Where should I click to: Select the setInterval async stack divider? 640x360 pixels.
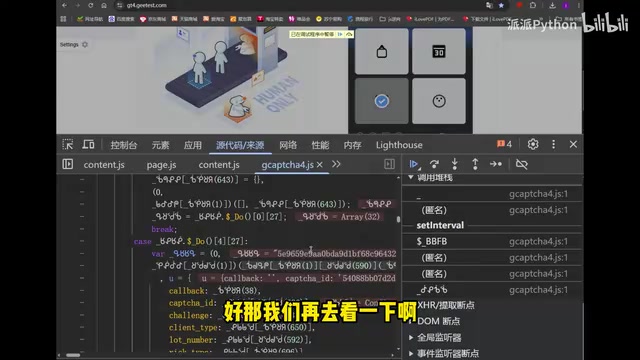pos(440,225)
